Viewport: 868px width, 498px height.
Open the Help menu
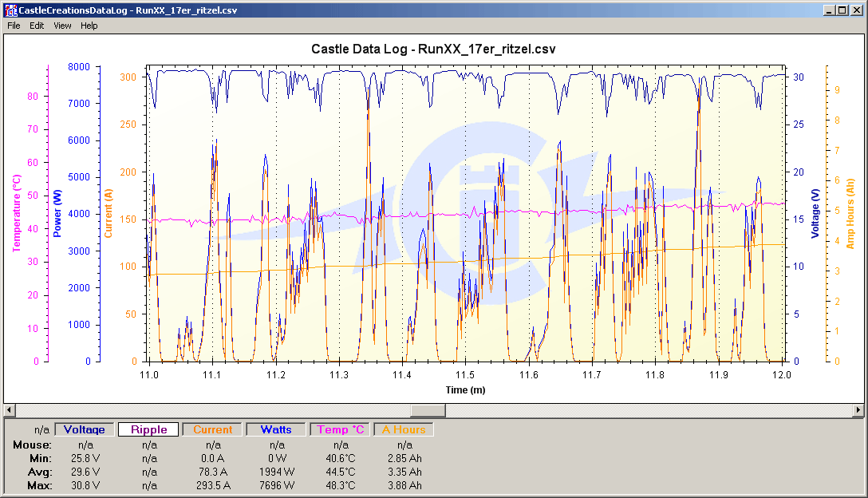tap(89, 26)
